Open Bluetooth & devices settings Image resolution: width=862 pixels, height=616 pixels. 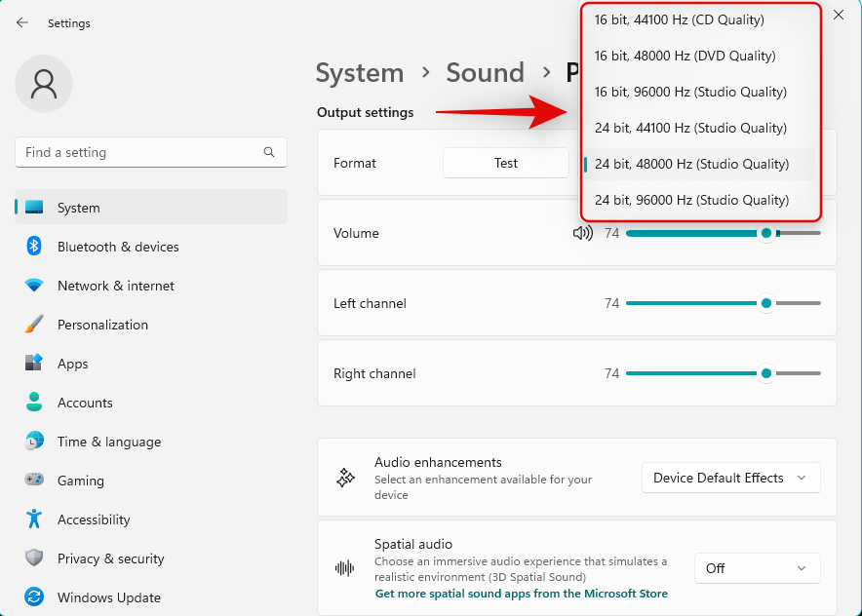tap(118, 247)
